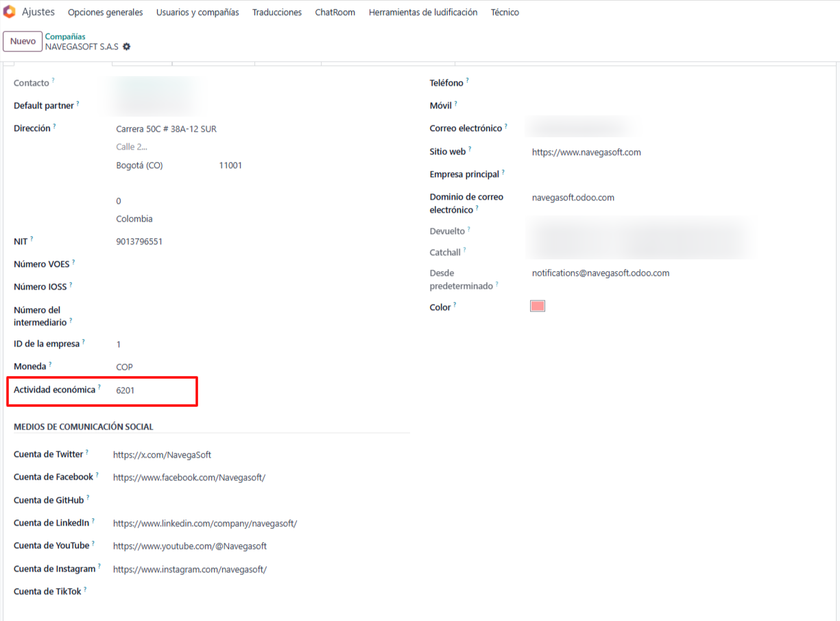
Task: Click the empty Cuenta de TikTok field
Action: 261,591
